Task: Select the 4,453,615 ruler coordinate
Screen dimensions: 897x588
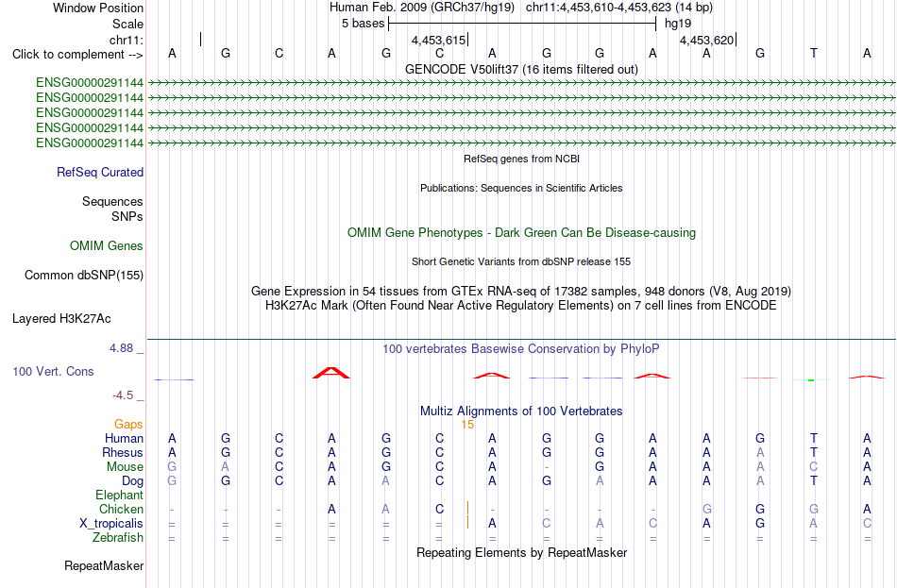Action: click(438, 40)
